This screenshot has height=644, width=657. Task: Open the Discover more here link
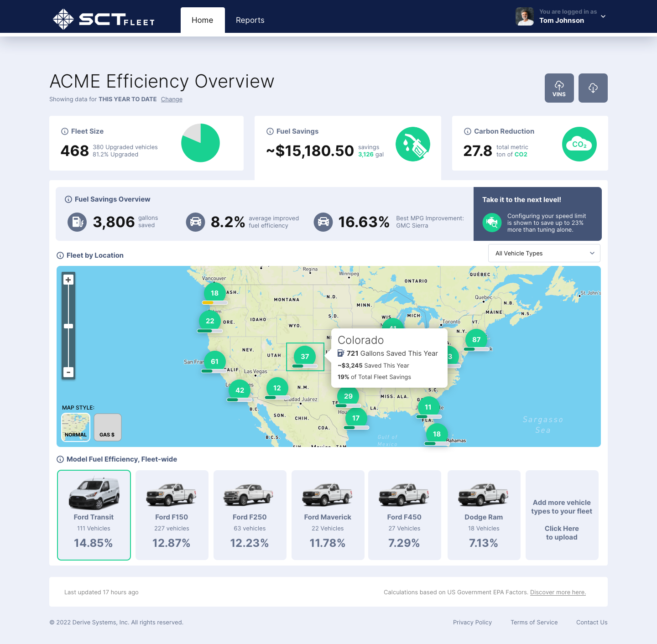click(558, 592)
